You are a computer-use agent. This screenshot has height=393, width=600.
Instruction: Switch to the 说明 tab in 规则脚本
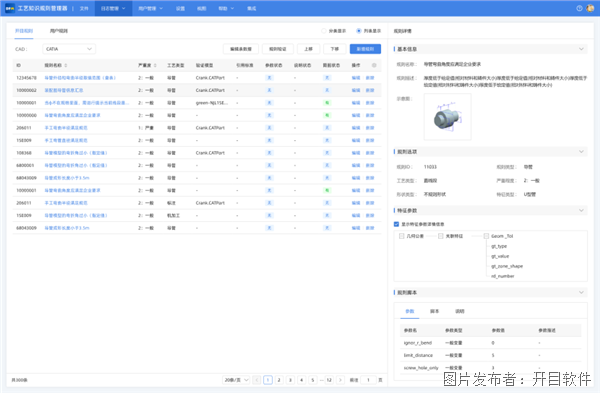pyautogui.click(x=460, y=311)
